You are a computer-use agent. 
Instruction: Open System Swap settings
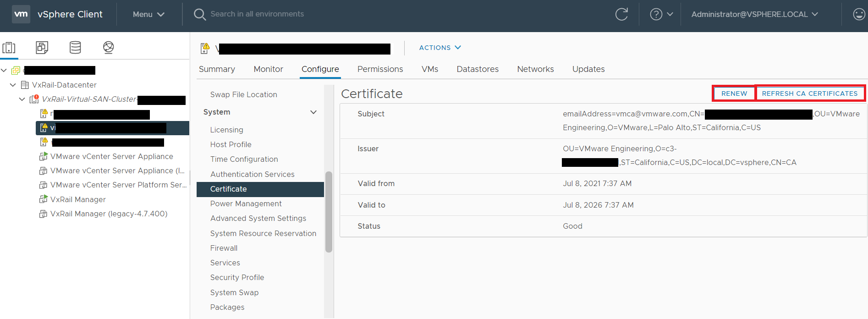(234, 292)
